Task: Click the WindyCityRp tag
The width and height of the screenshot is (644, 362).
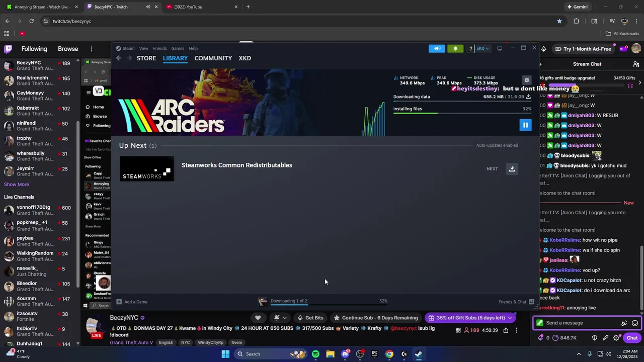Action: click(210, 342)
